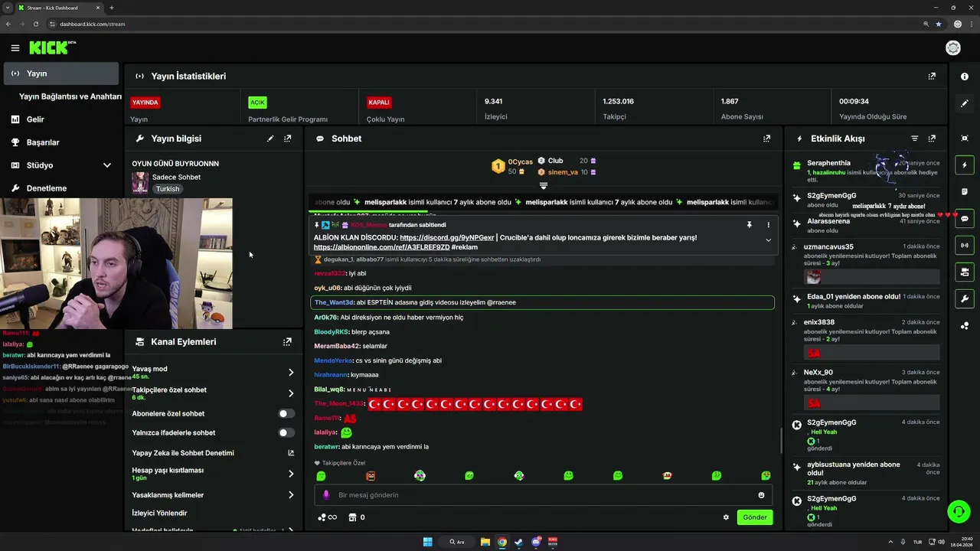980x551 pixels.
Task: Bookmark this page with star icon
Action: pos(939,24)
